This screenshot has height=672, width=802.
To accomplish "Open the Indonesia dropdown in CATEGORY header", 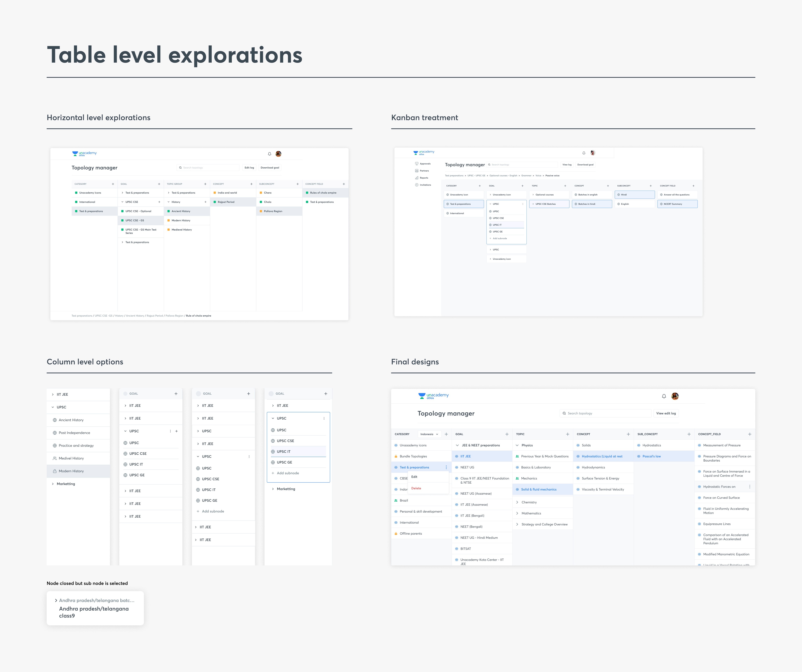I will point(429,434).
